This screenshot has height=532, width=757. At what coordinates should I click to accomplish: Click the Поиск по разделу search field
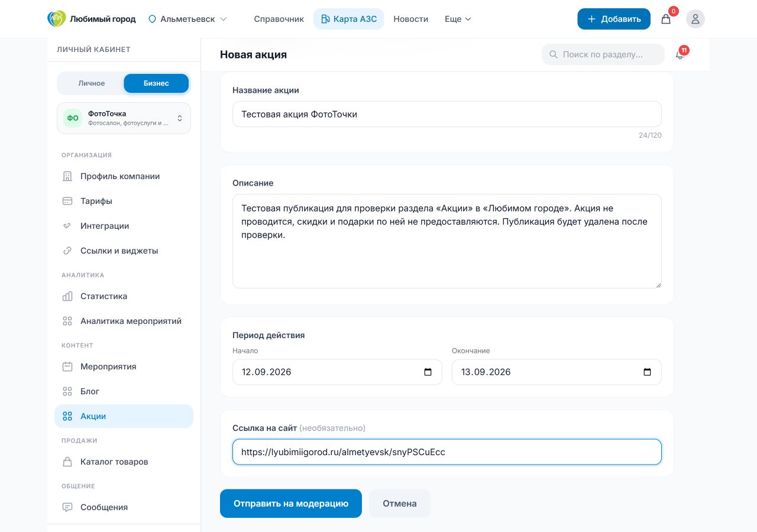(x=603, y=54)
